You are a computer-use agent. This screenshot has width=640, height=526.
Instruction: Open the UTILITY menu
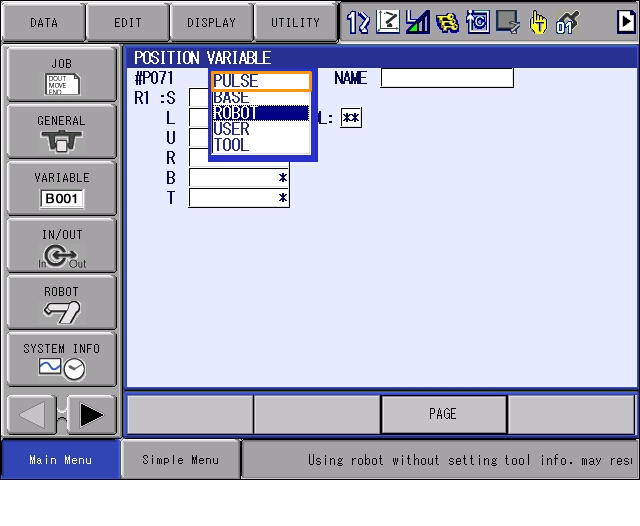[295, 22]
